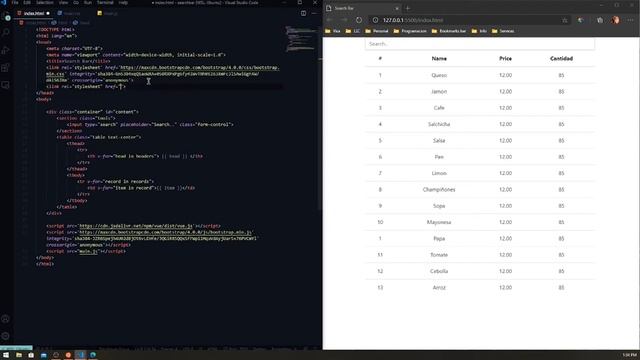Viewport: 640px width, 360px height.
Task: Open the Run menu in VS Code
Action: coord(88,2)
